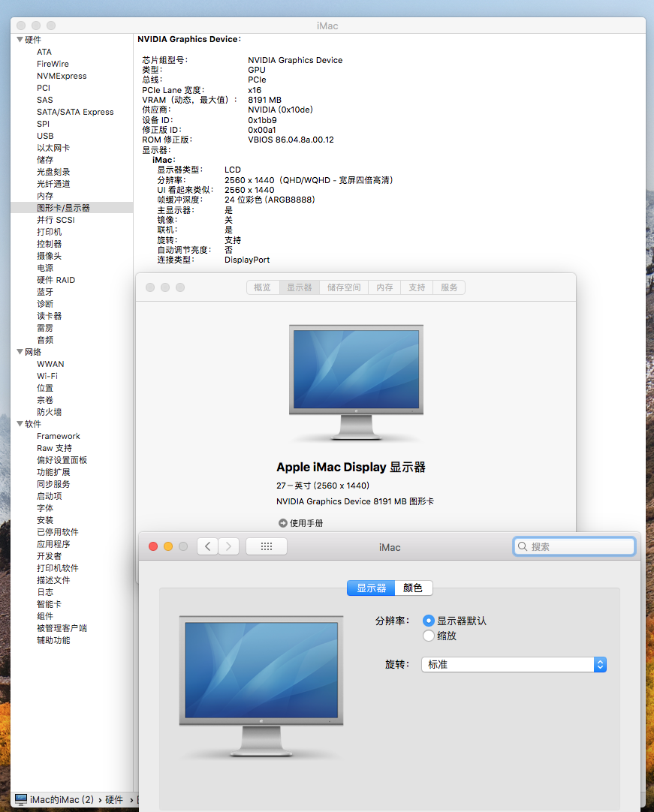Click the magnifier icon in search field
Viewport: 654px width, 812px height.
tap(523, 546)
